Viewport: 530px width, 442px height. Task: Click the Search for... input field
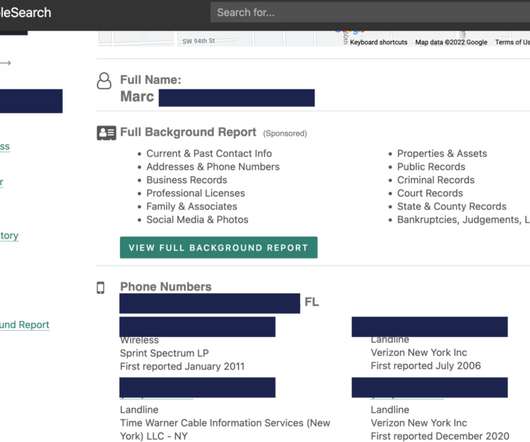click(x=370, y=13)
